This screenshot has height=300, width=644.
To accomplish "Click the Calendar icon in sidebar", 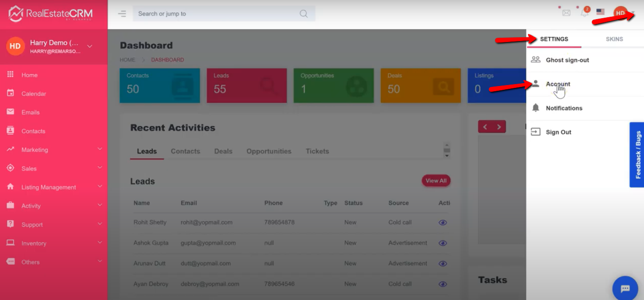I will (10, 94).
